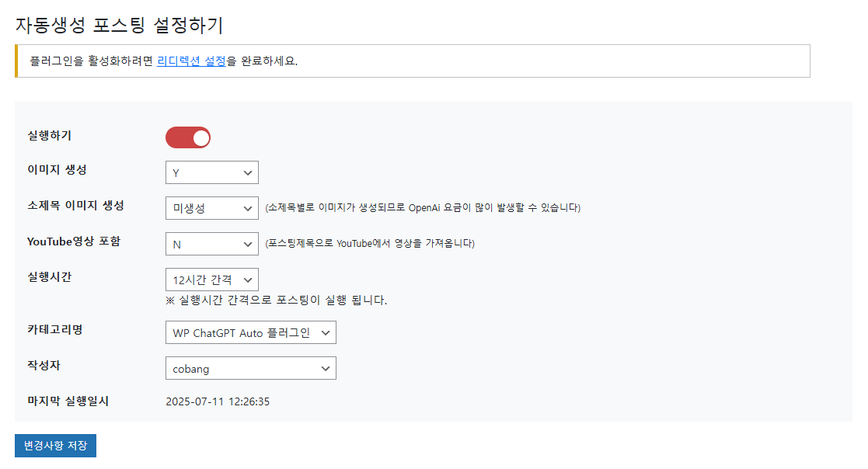Click the 카테고리명 field label
The image size is (868, 469).
pyautogui.click(x=55, y=330)
